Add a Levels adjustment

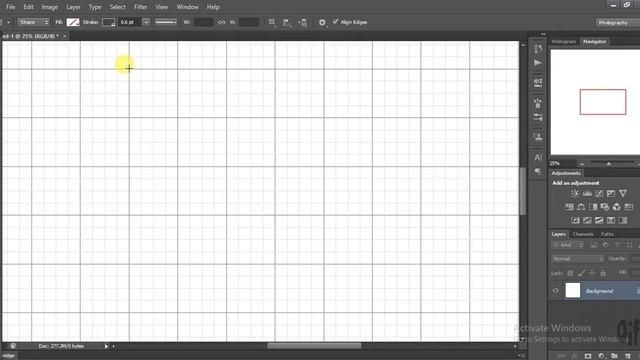[x=587, y=193]
